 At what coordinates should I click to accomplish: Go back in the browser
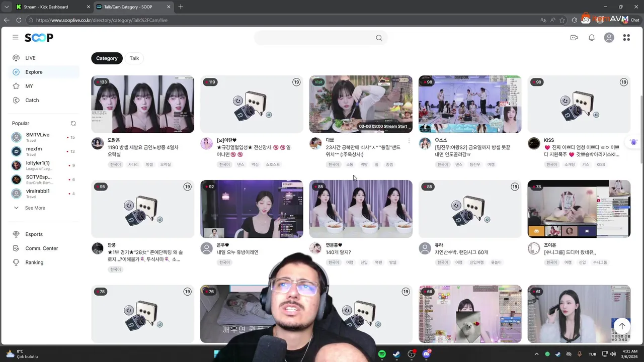point(7,20)
